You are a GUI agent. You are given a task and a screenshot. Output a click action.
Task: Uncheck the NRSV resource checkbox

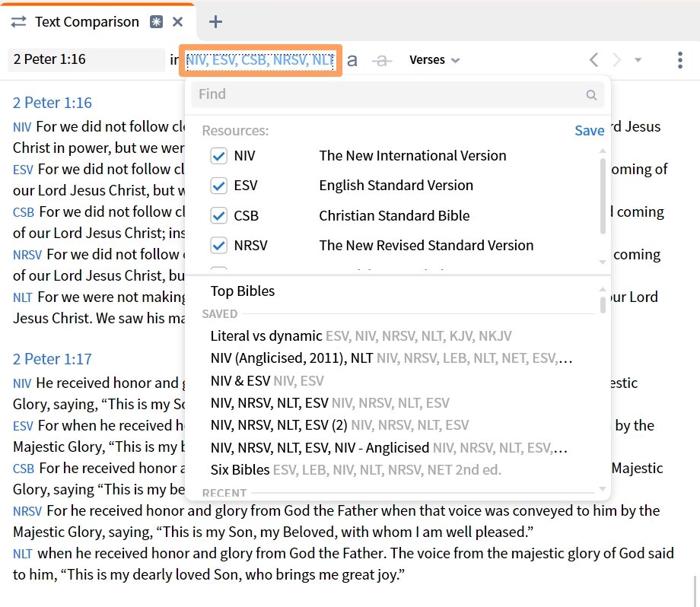point(219,246)
